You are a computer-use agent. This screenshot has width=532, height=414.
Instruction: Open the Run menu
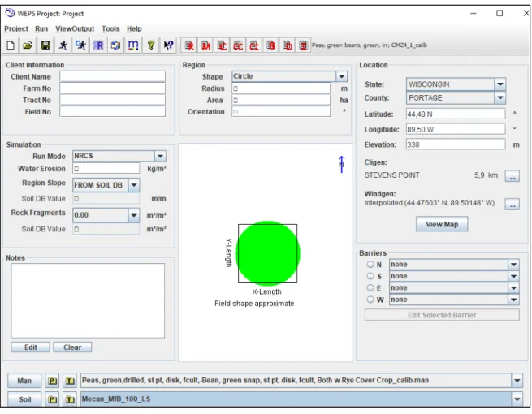(x=41, y=29)
